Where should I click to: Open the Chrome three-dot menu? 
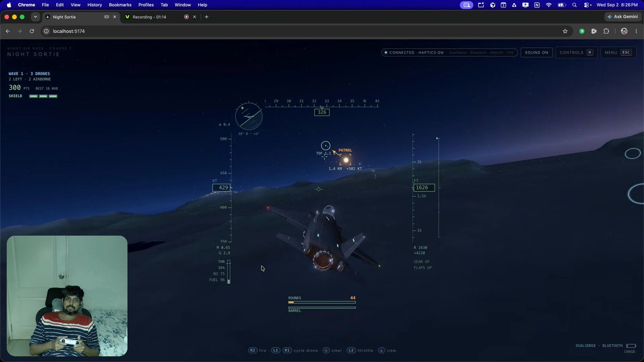tap(636, 31)
